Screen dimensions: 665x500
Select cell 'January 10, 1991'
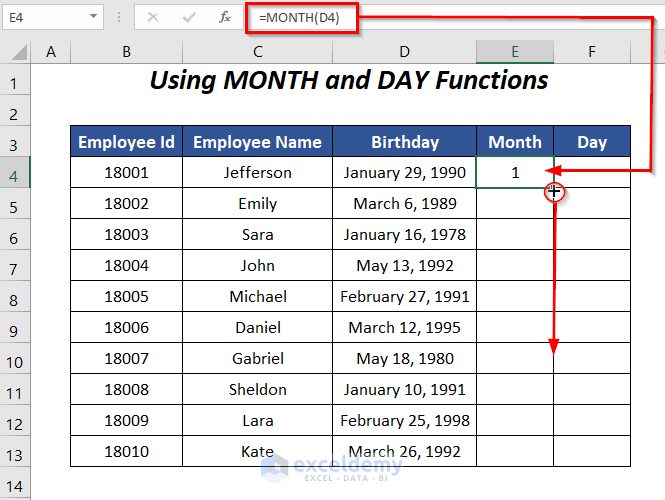405,389
